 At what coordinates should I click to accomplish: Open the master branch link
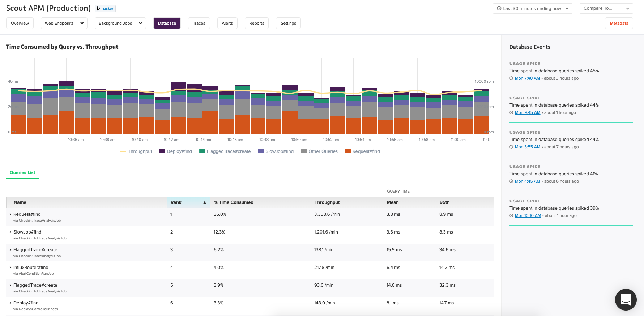click(x=108, y=9)
